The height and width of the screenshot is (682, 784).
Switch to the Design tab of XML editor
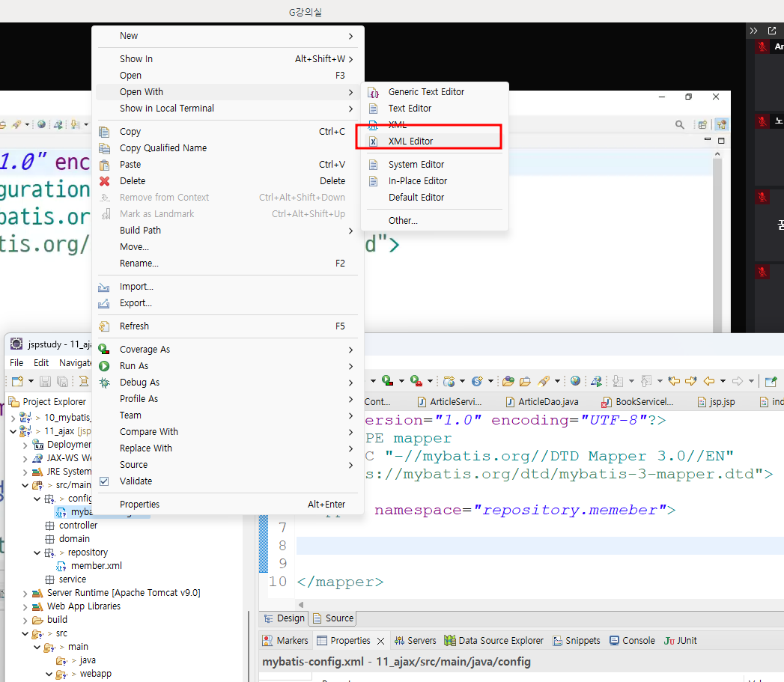[x=284, y=618]
